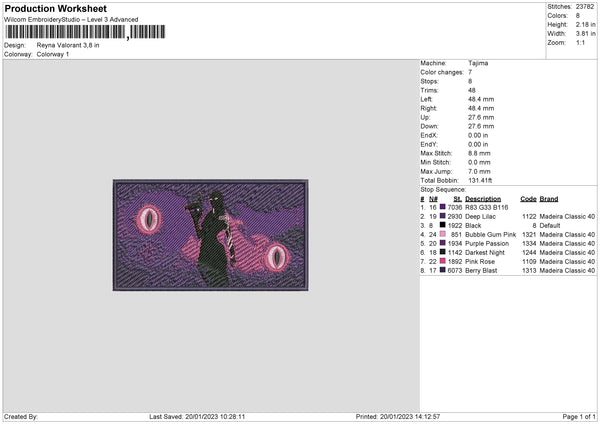600x424 pixels.
Task: Click the Up measurement label
Action: [x=425, y=117]
